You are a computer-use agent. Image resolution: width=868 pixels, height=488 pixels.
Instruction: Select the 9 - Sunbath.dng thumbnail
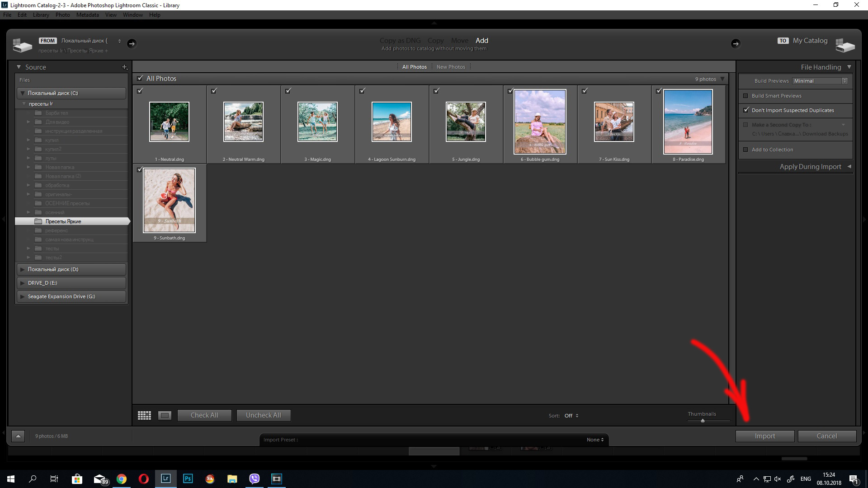169,200
